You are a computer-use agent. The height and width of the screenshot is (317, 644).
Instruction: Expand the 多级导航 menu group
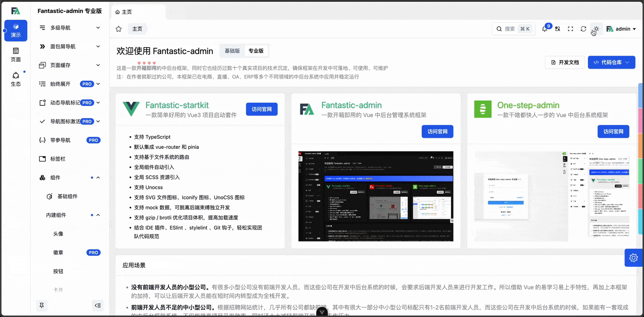point(70,28)
